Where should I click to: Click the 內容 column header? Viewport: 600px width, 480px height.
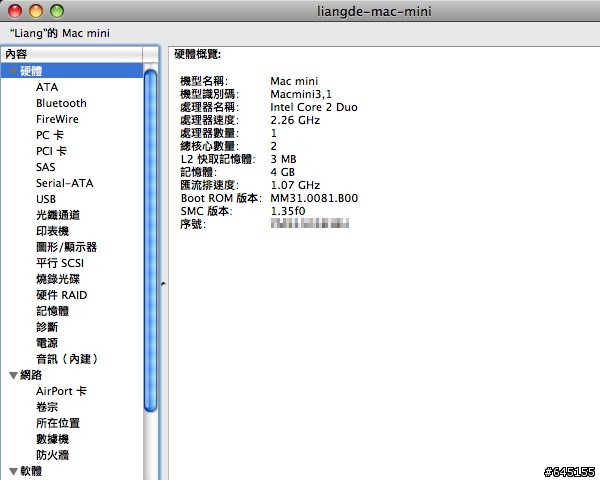[x=72, y=54]
